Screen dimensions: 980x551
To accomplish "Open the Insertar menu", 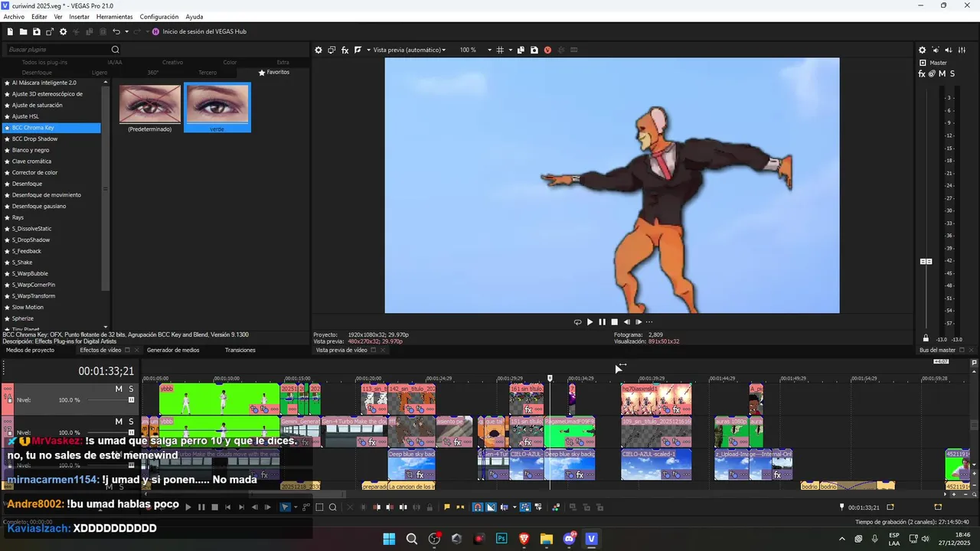I will click(x=79, y=16).
